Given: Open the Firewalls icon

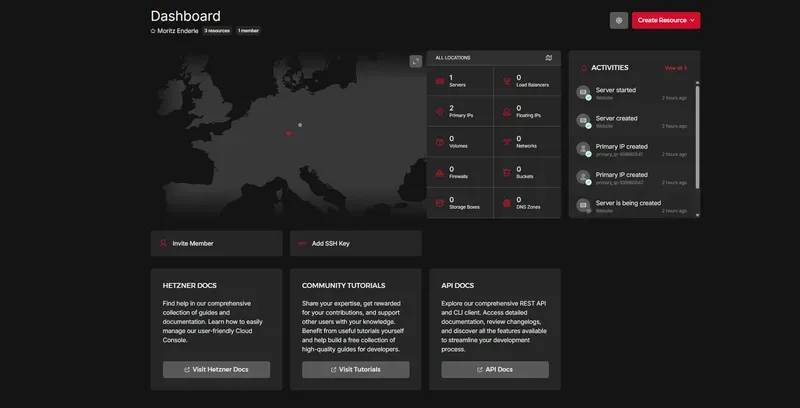Looking at the screenshot, I should tap(439, 173).
